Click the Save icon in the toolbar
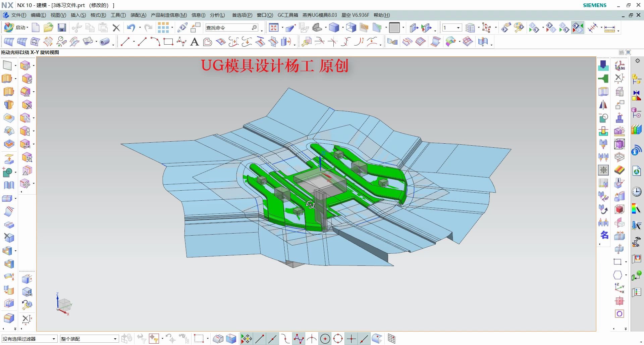644x345 pixels. [x=62, y=28]
